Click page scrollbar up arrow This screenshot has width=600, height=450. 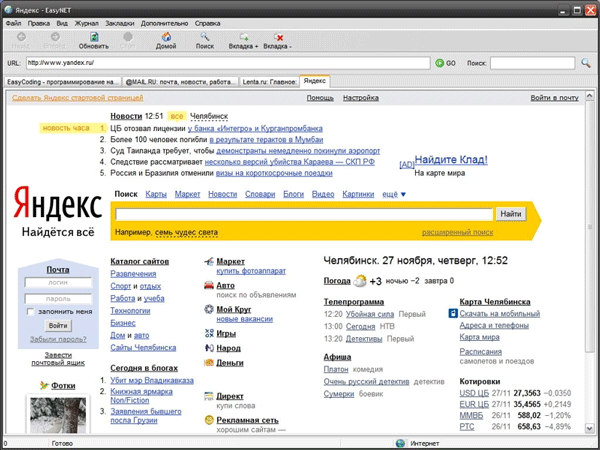589,95
